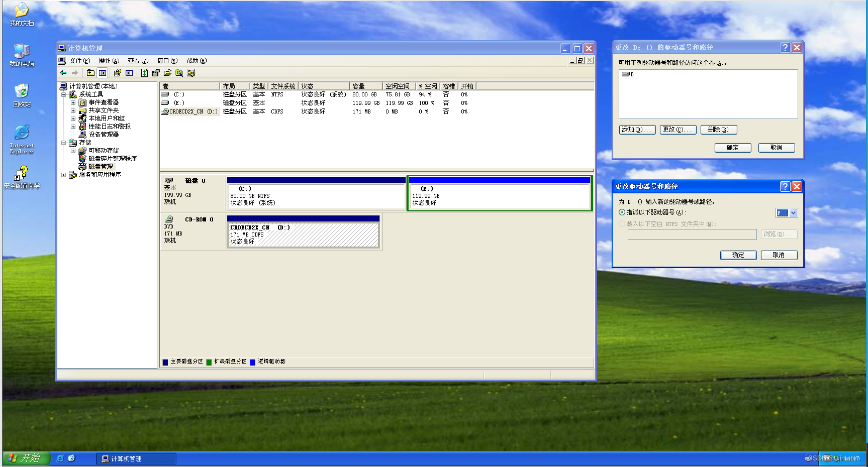Click the drive icon of the (C:) volume row
Viewport: 868px width, 467px height.
[x=165, y=94]
